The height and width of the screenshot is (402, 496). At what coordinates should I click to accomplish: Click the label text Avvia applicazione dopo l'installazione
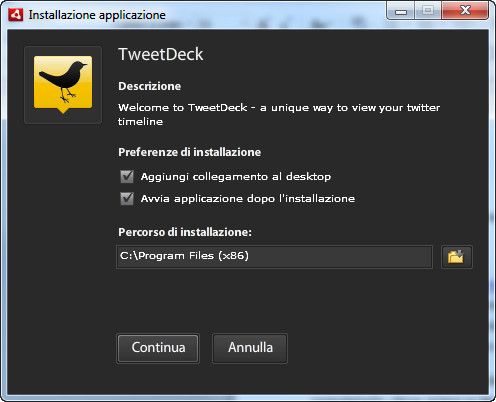tap(248, 199)
